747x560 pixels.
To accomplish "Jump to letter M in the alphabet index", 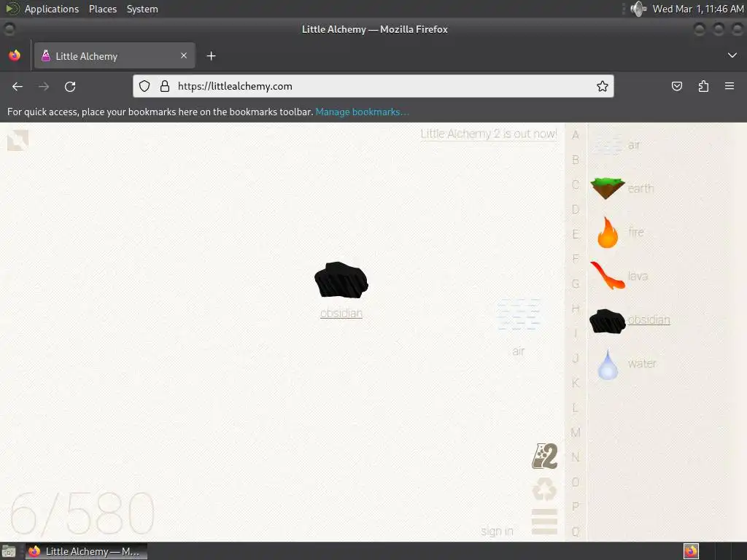I will (576, 432).
